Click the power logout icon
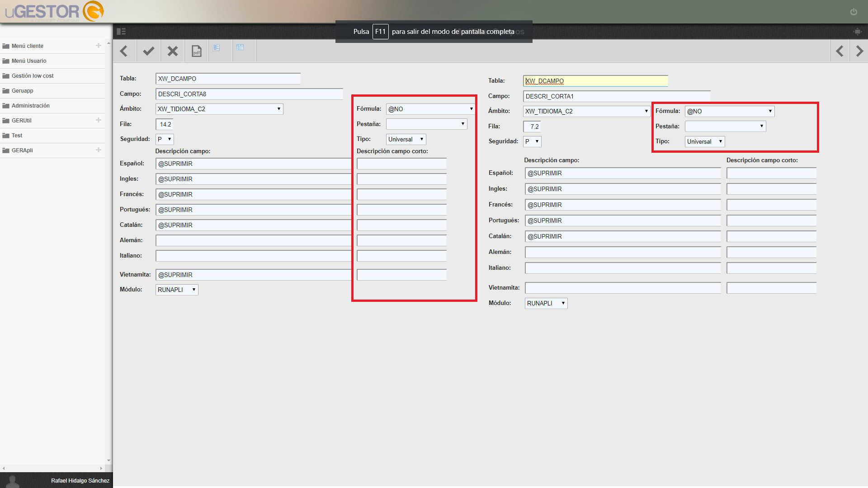 (x=854, y=12)
